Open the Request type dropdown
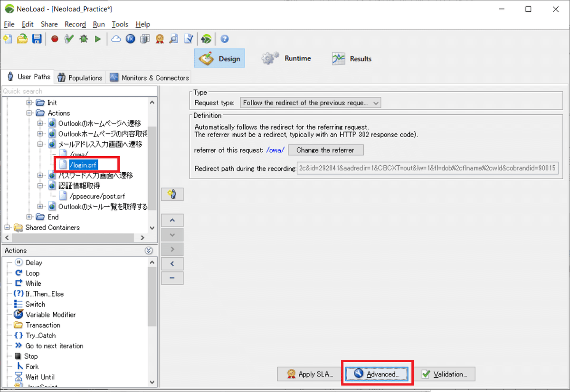The image size is (570, 392). (x=311, y=103)
